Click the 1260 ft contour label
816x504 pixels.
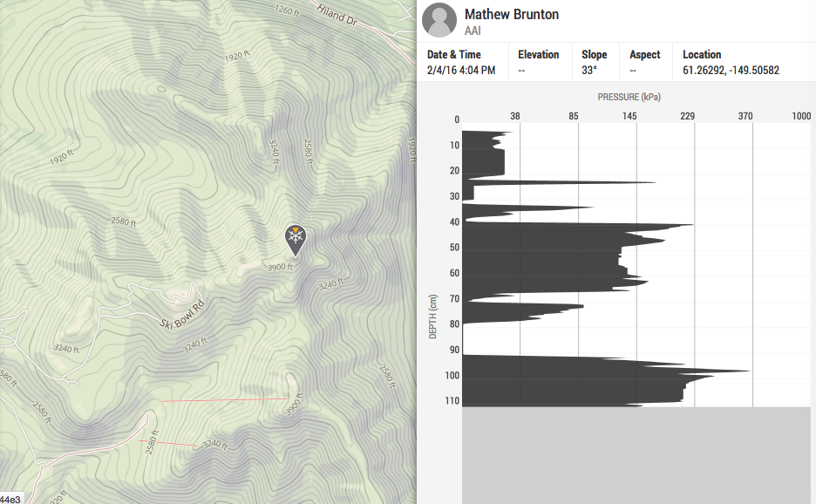(x=288, y=10)
